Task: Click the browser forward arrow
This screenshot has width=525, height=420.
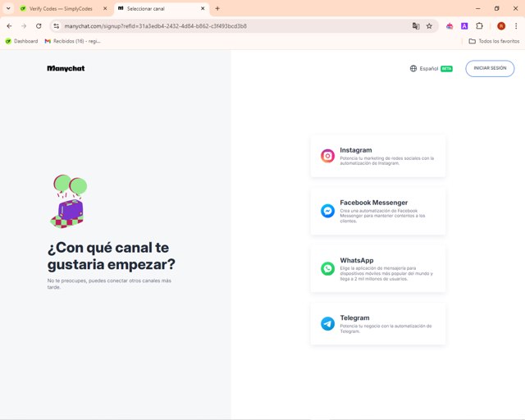Action: [x=24, y=25]
